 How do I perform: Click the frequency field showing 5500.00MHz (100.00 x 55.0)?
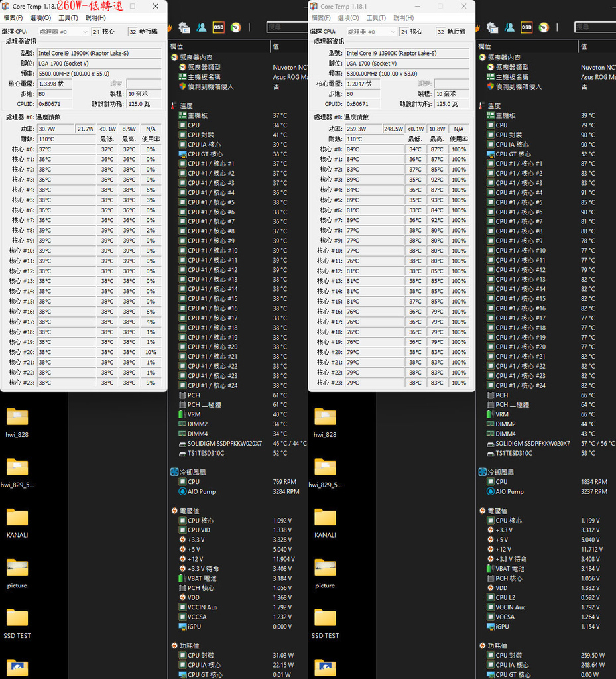click(x=99, y=74)
